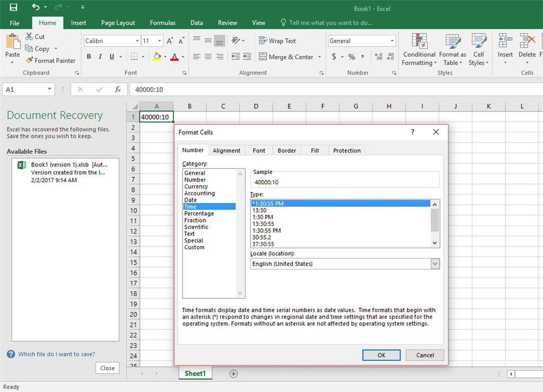Viewport: 543px width, 392px height.
Task: Switch to the Insert ribbon tab
Action: pos(78,23)
